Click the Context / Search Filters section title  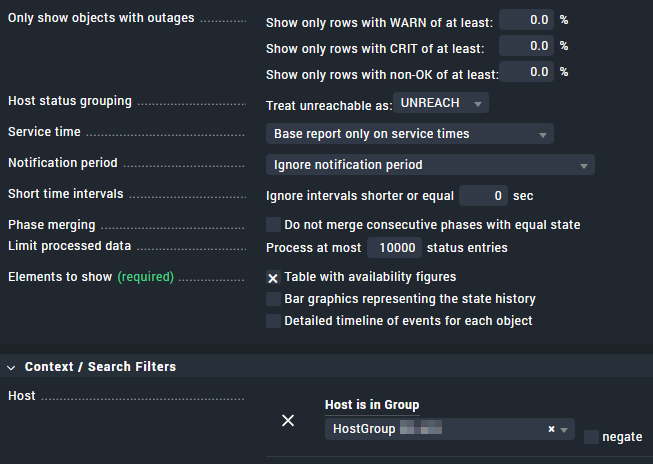coord(100,367)
